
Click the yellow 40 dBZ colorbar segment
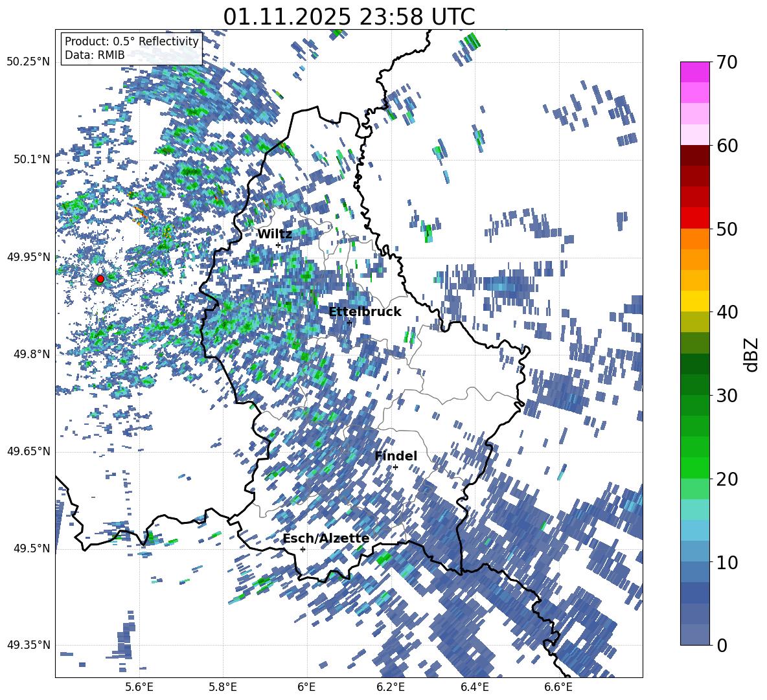tap(694, 301)
